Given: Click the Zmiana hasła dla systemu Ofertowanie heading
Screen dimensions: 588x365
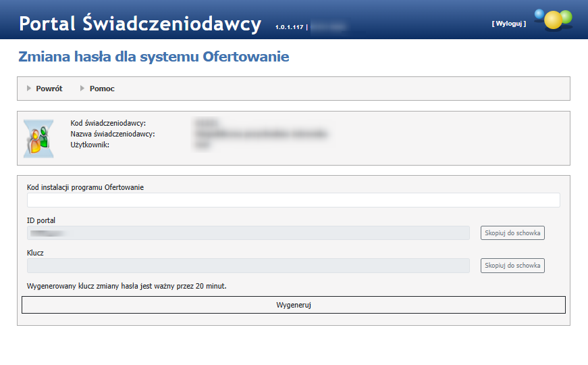Looking at the screenshot, I should click(x=154, y=57).
